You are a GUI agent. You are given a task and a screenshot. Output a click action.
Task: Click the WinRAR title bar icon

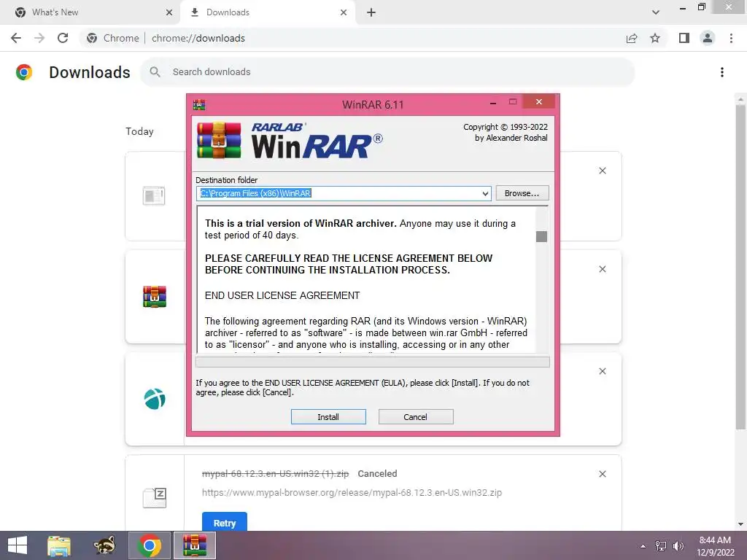point(199,105)
